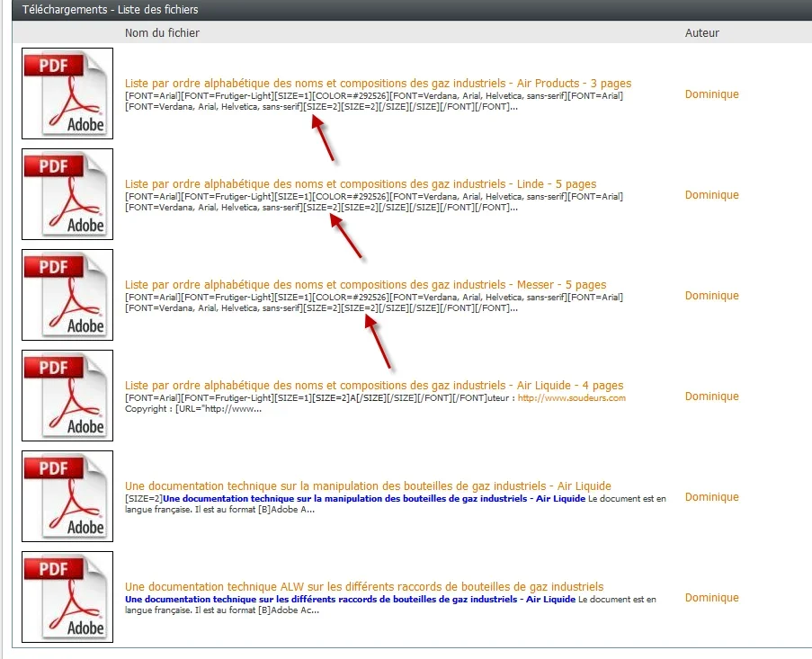The height and width of the screenshot is (659, 812).
Task: Select the PDF icon for Air Liquide list
Action: [x=67, y=396]
